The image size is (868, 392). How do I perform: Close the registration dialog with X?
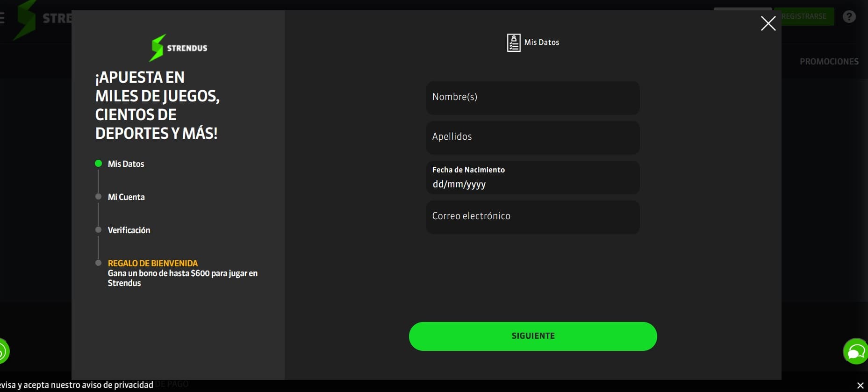[768, 23]
